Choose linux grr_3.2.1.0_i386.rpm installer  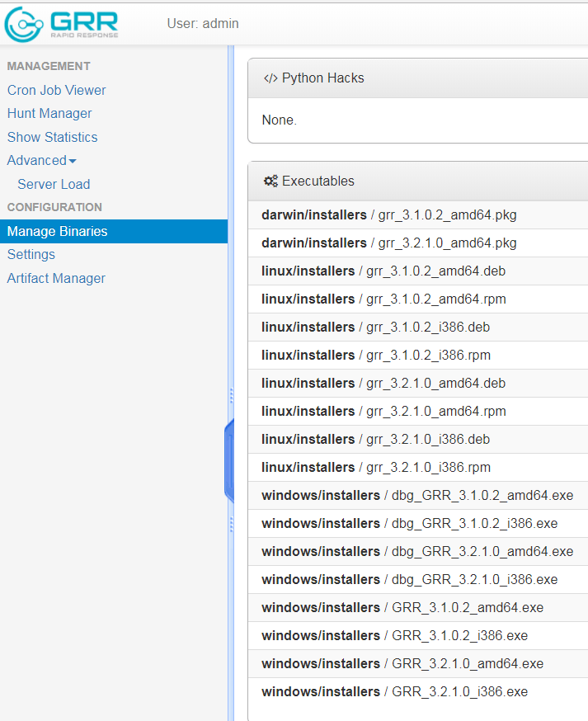tap(417, 468)
